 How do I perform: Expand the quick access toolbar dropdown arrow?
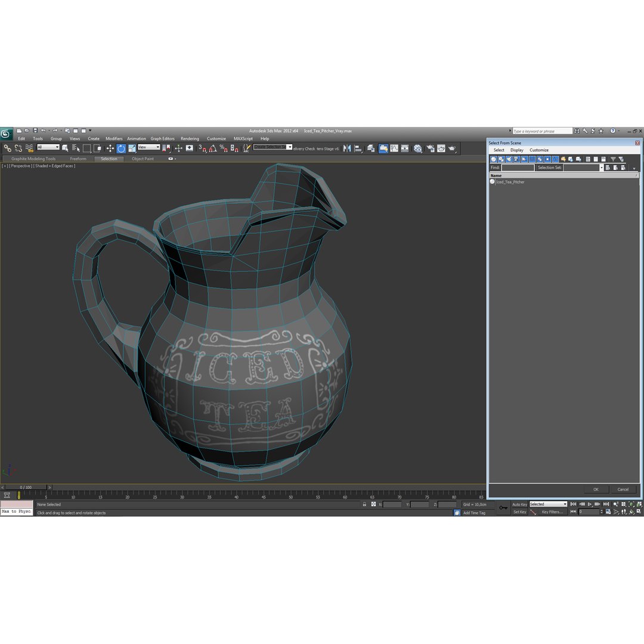tap(90, 131)
